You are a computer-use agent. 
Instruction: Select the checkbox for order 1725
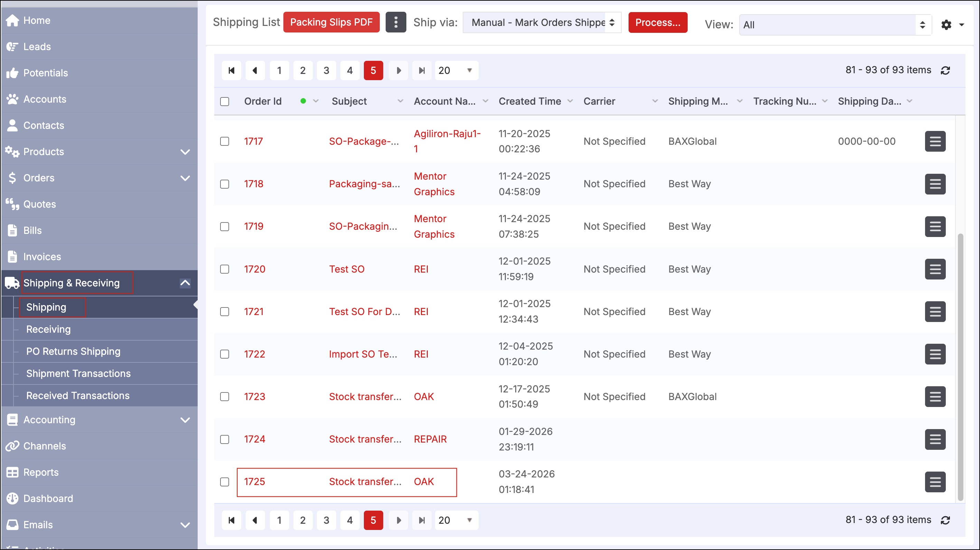pyautogui.click(x=225, y=482)
